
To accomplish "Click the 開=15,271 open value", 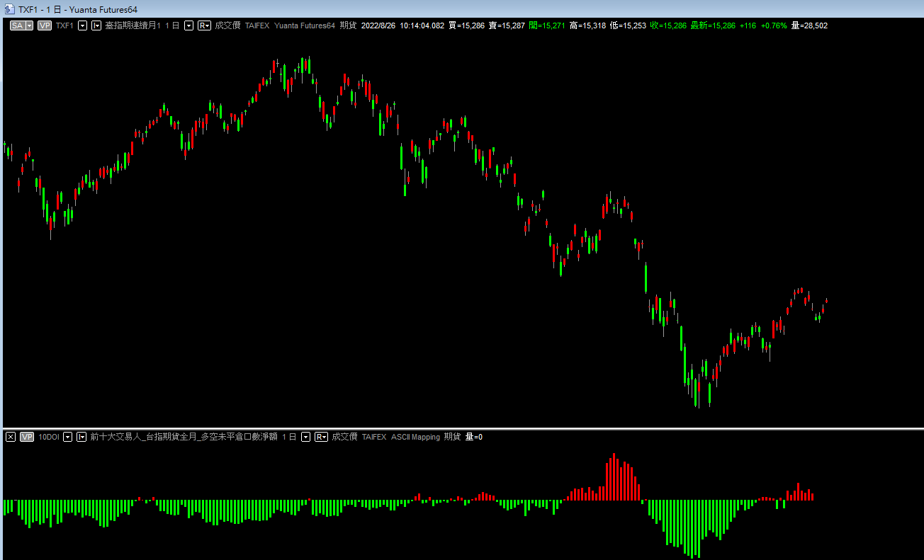I will click(547, 25).
